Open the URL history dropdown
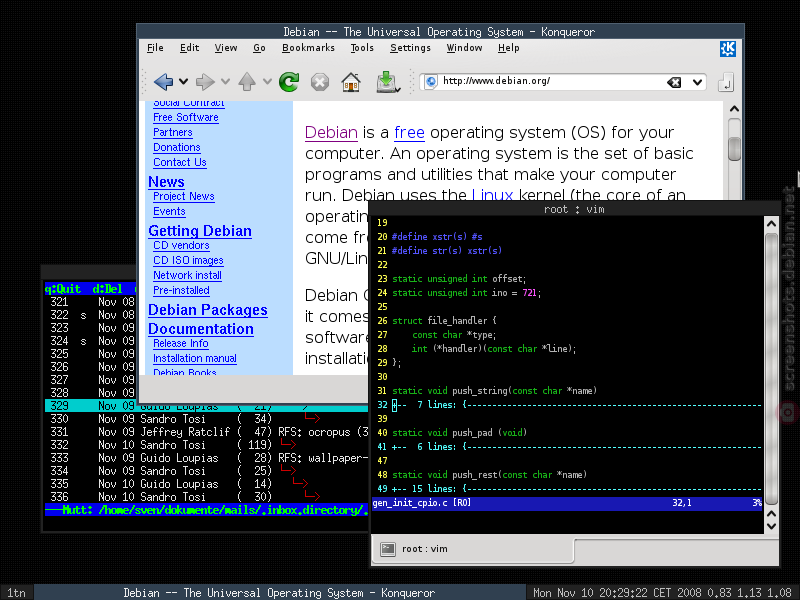Viewport: 800px width, 600px height. (697, 82)
